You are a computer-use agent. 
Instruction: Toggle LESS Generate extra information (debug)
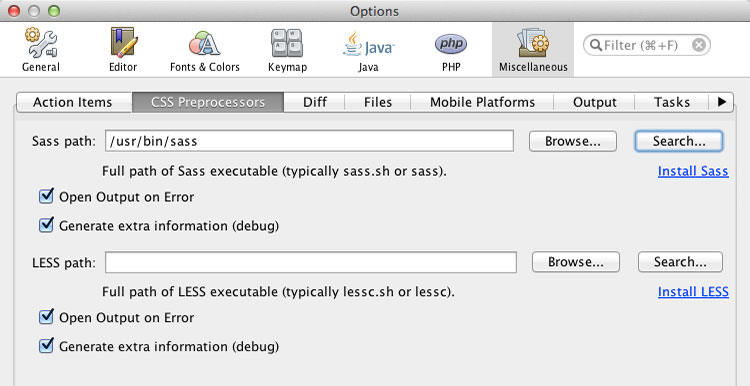tap(46, 345)
